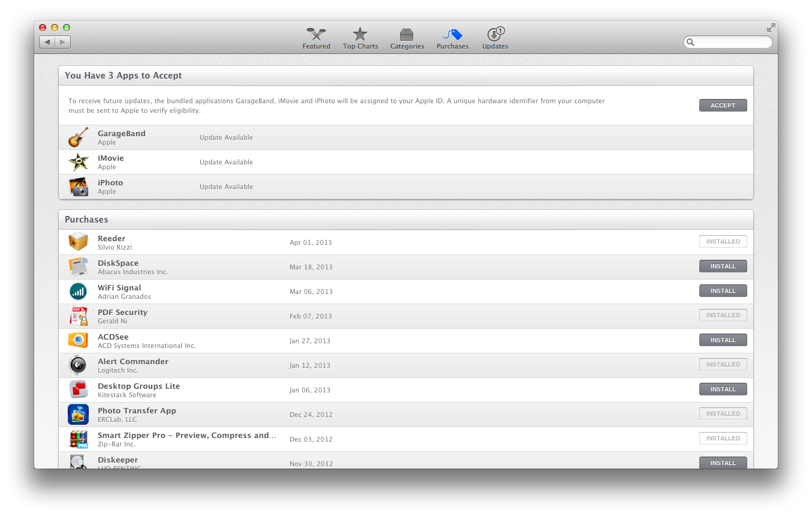Click the Reeder app icon
812x516 pixels.
79,242
